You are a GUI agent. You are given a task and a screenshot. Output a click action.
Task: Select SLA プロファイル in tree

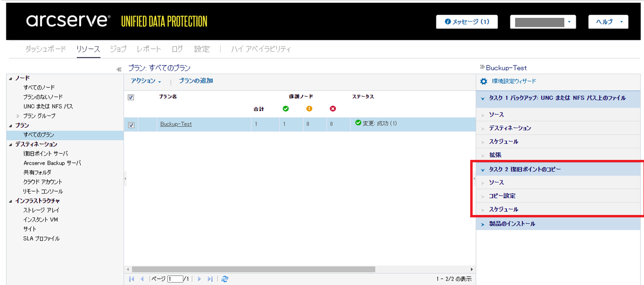42,239
